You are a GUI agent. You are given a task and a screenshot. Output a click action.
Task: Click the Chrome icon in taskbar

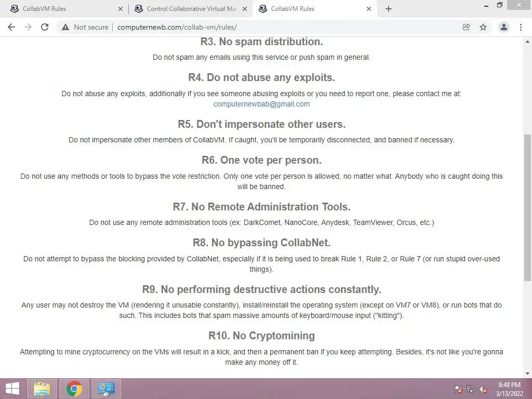pyautogui.click(x=74, y=389)
